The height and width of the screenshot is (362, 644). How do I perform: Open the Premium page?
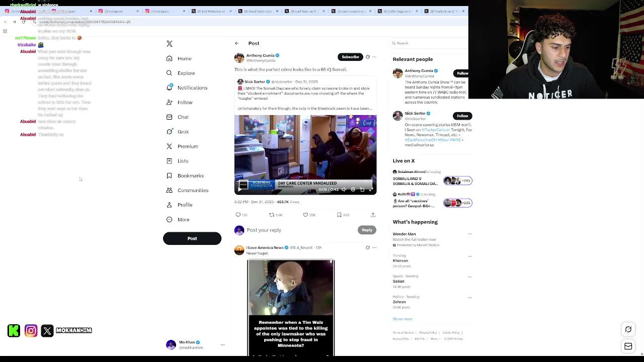(182, 146)
